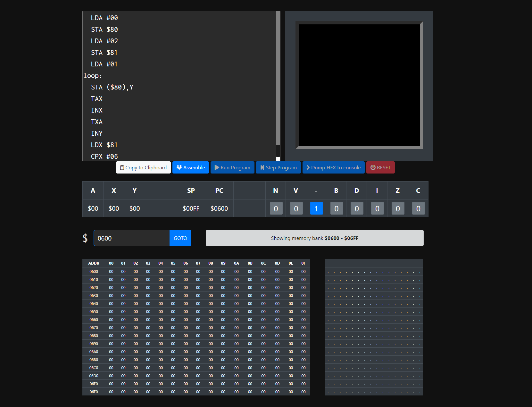Click the A register value $00

click(93, 208)
